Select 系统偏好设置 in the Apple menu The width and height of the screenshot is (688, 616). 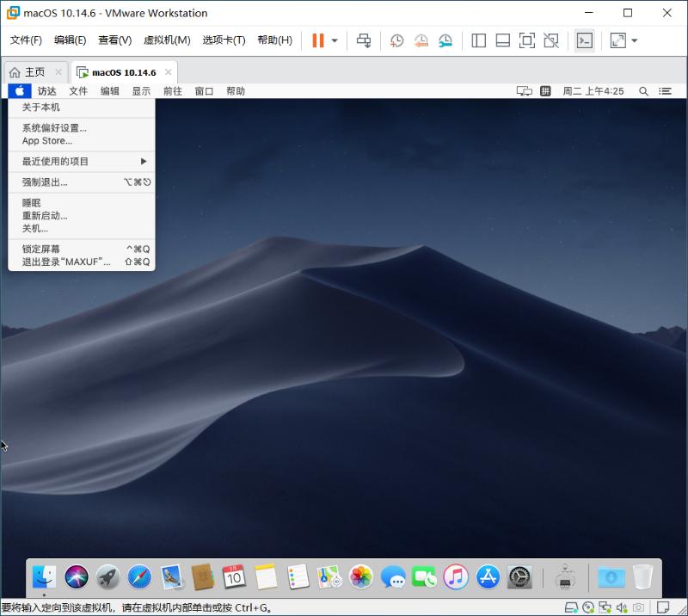click(53, 127)
